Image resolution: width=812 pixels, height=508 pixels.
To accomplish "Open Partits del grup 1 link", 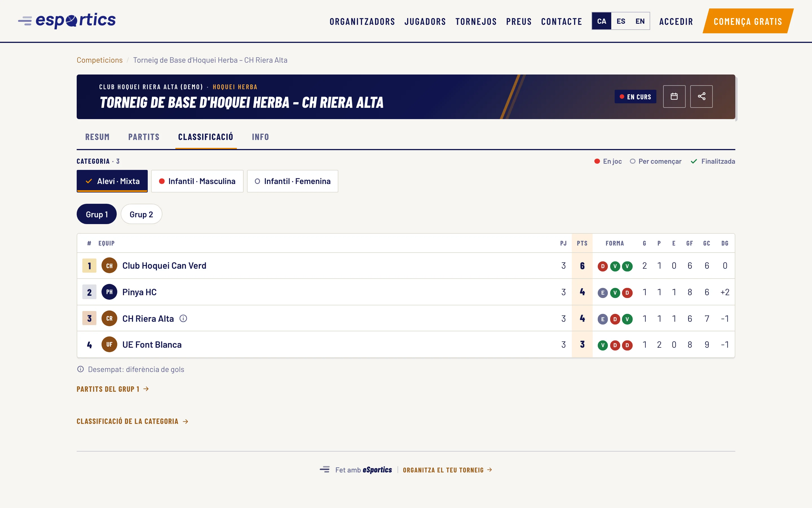I will coord(113,389).
